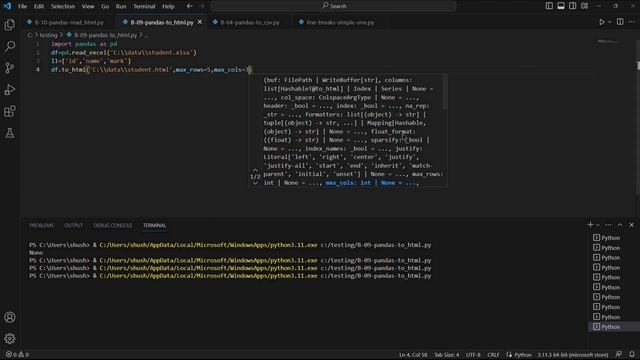This screenshot has height=360, width=640.
Task: Close the terminal panel
Action: [x=631, y=225]
